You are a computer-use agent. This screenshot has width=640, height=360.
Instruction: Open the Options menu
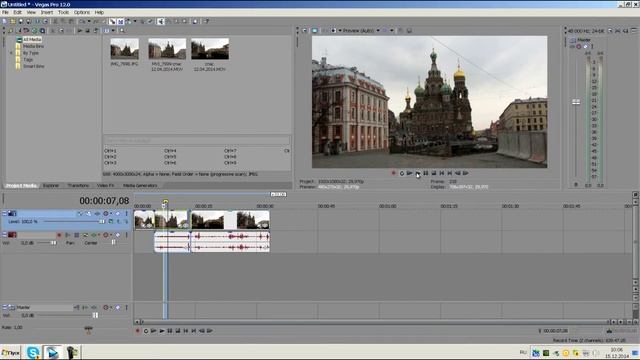click(x=82, y=12)
